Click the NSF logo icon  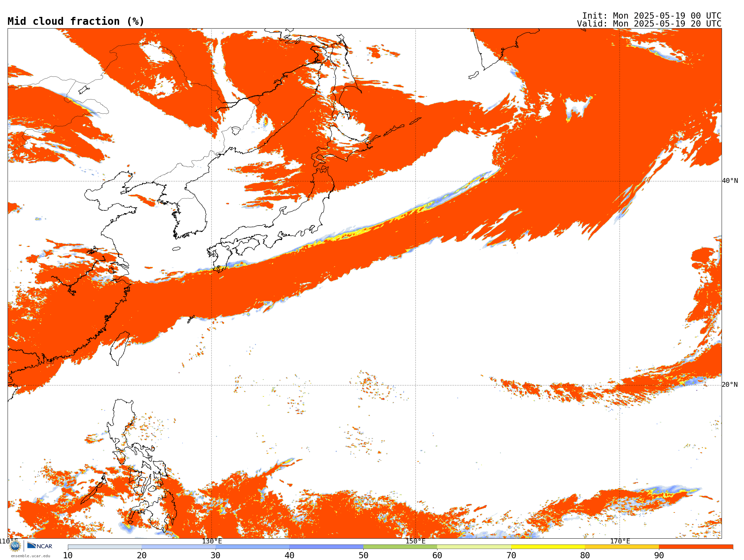(15, 546)
